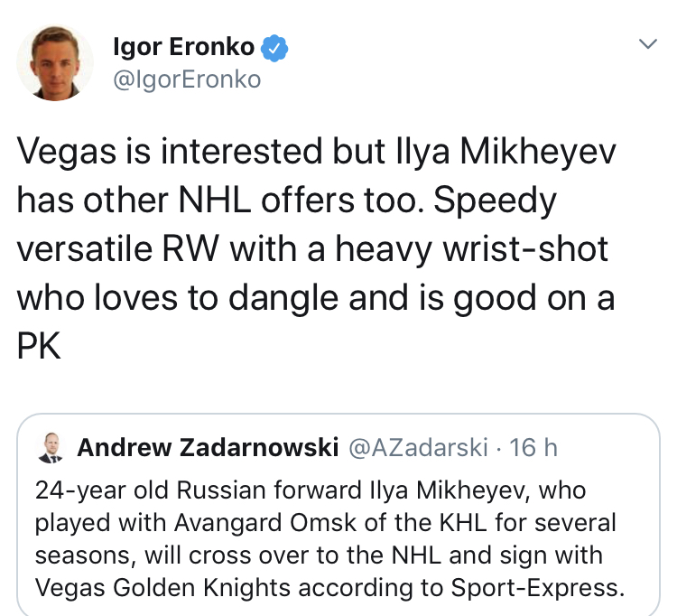Click the @AZadarski handle
Screen dimensions: 677x616
pyautogui.click(x=417, y=447)
